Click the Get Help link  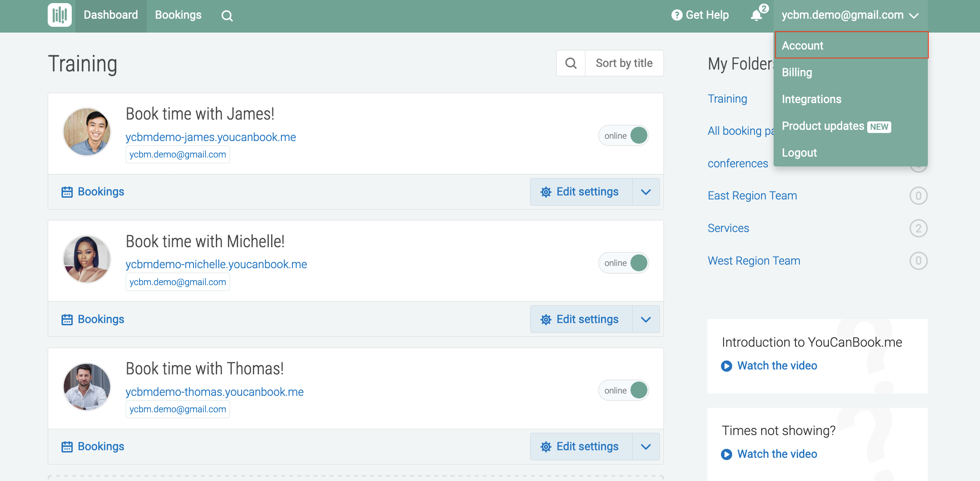coord(700,15)
